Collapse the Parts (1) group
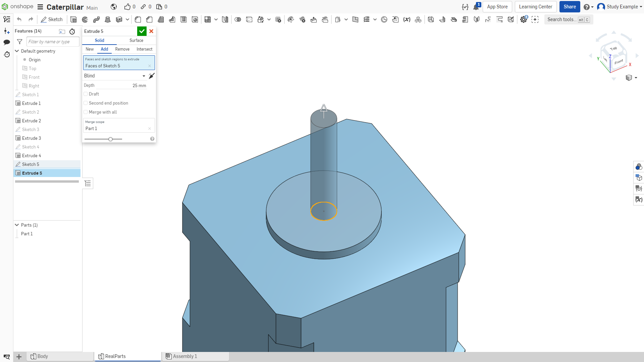This screenshot has width=644, height=362. [x=17, y=225]
